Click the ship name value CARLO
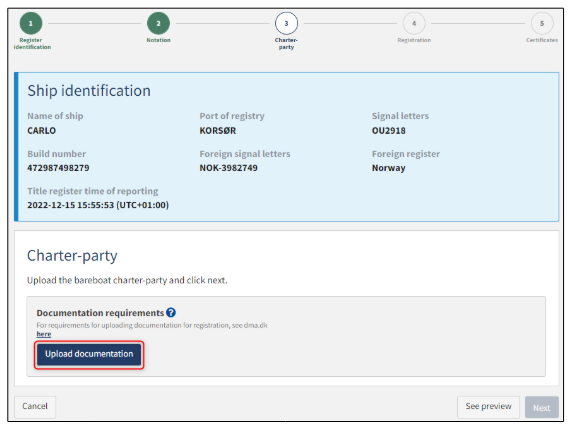The height and width of the screenshot is (429, 569). (42, 131)
